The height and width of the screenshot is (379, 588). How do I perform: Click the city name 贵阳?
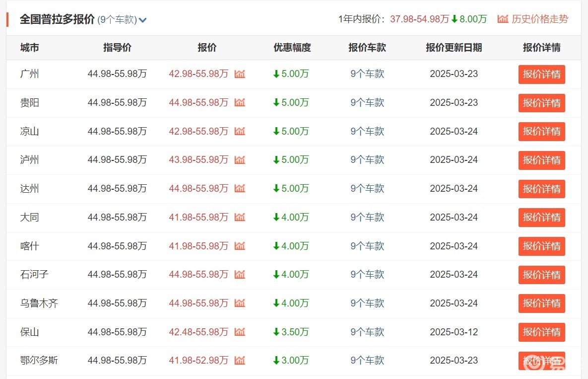[30, 102]
